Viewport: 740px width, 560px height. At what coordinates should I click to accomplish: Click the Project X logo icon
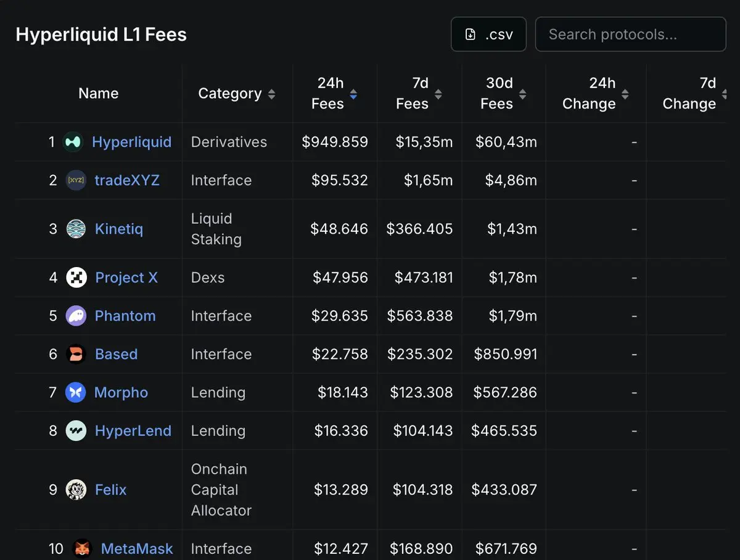[76, 278]
